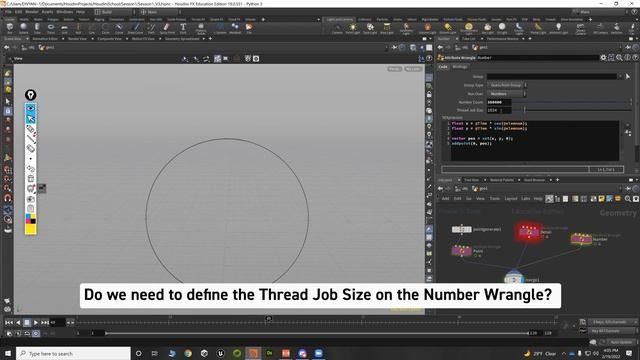
Task: Jump to first frame button
Action: coord(9,322)
